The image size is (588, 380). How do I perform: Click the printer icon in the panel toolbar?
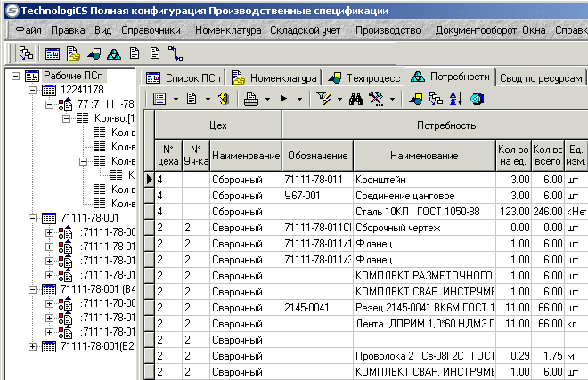click(251, 98)
